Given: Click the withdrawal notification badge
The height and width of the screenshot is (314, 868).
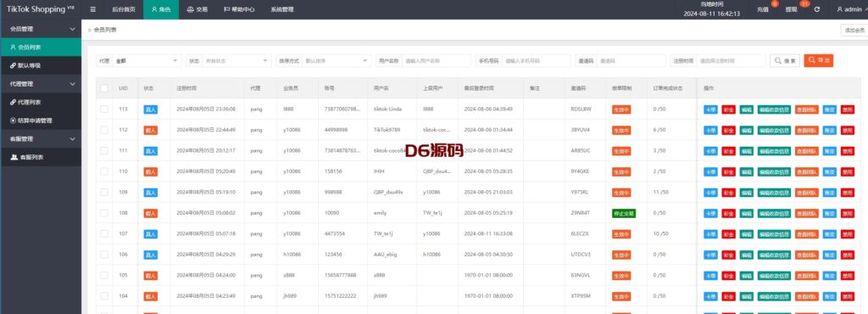Looking at the screenshot, I should point(804,4).
